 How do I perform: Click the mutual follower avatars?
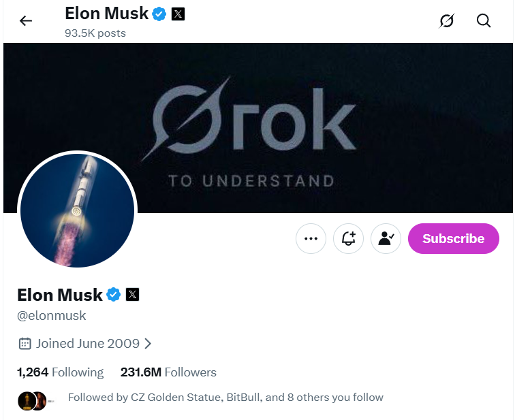point(33,400)
